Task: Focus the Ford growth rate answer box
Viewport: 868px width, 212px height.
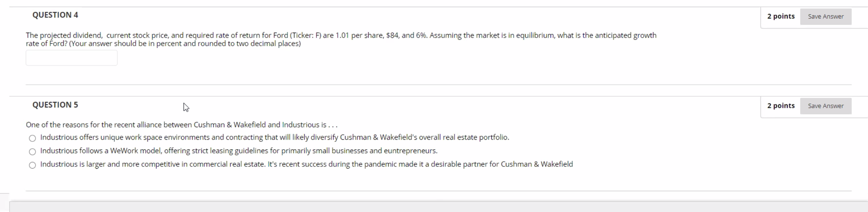Action: [72, 58]
